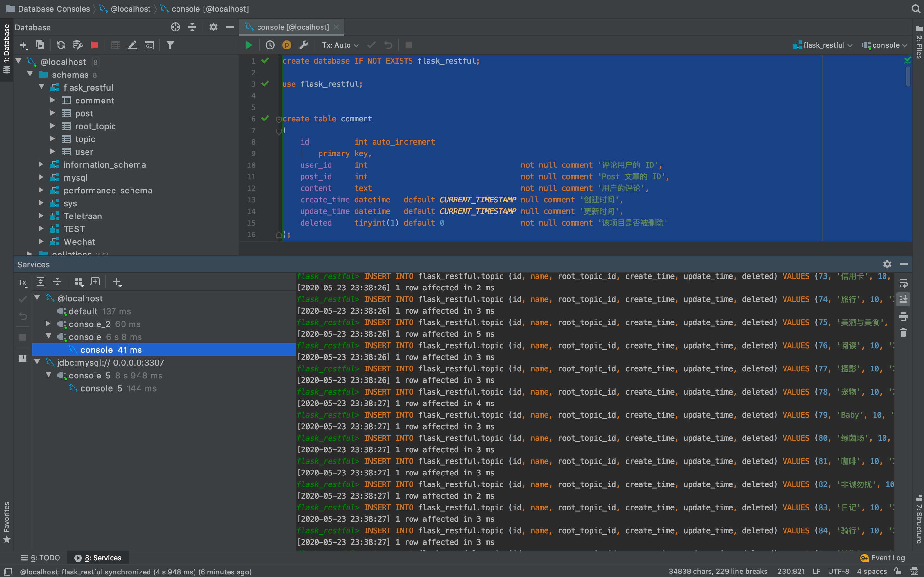Click the wrench settings icon in console toolbar
The width and height of the screenshot is (924, 577).
(303, 45)
